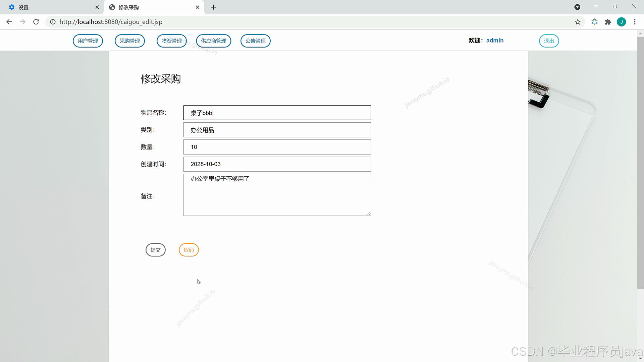Focus the 数量 input field
This screenshot has height=362, width=644.
click(x=277, y=147)
